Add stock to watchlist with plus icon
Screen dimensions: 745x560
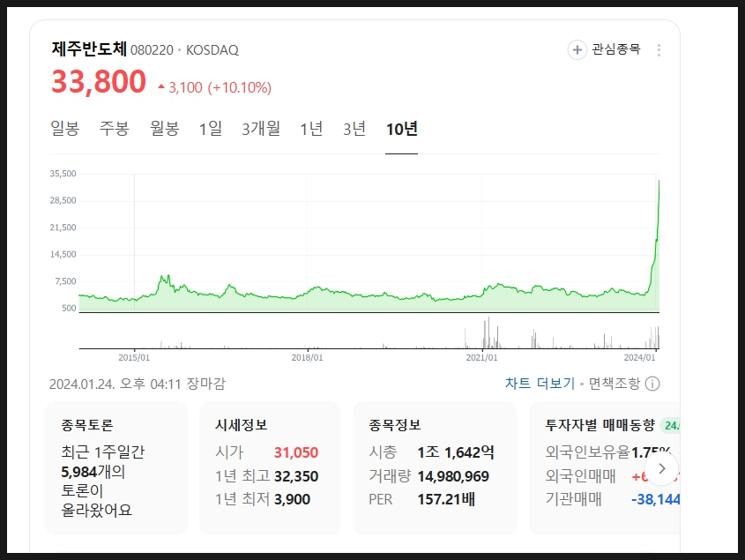click(577, 50)
